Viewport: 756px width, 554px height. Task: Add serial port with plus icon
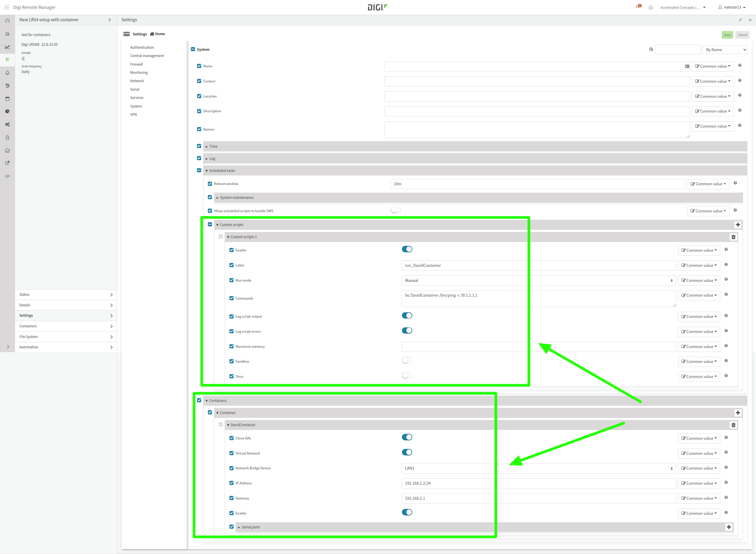729,527
